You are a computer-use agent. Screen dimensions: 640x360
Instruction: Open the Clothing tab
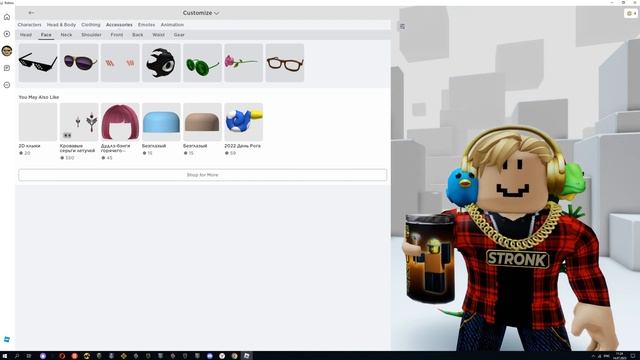[x=91, y=25]
